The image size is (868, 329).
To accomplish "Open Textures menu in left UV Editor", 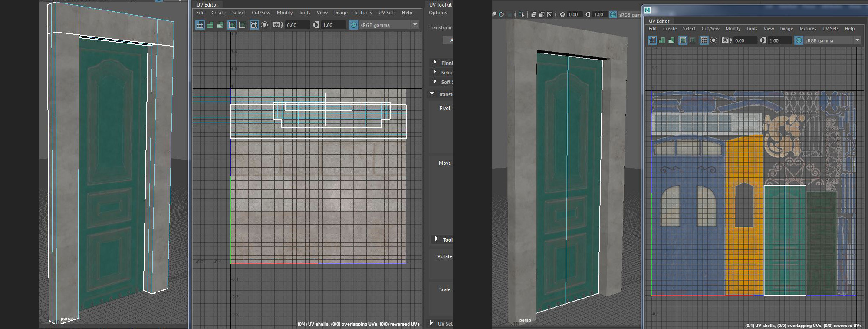I will point(363,13).
